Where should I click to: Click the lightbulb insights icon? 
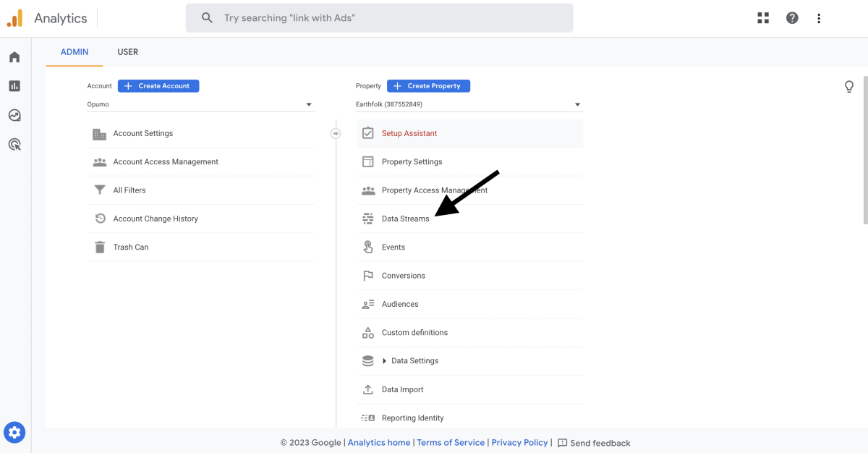coord(849,87)
